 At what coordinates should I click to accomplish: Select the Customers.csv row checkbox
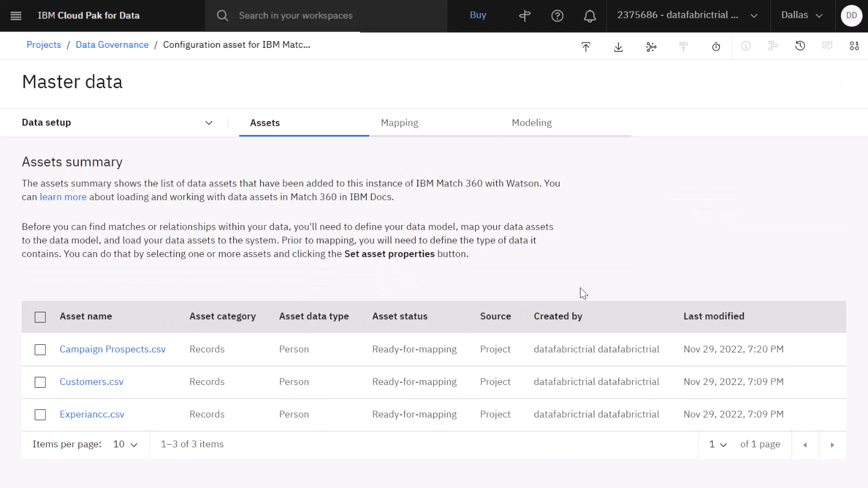tap(40, 382)
